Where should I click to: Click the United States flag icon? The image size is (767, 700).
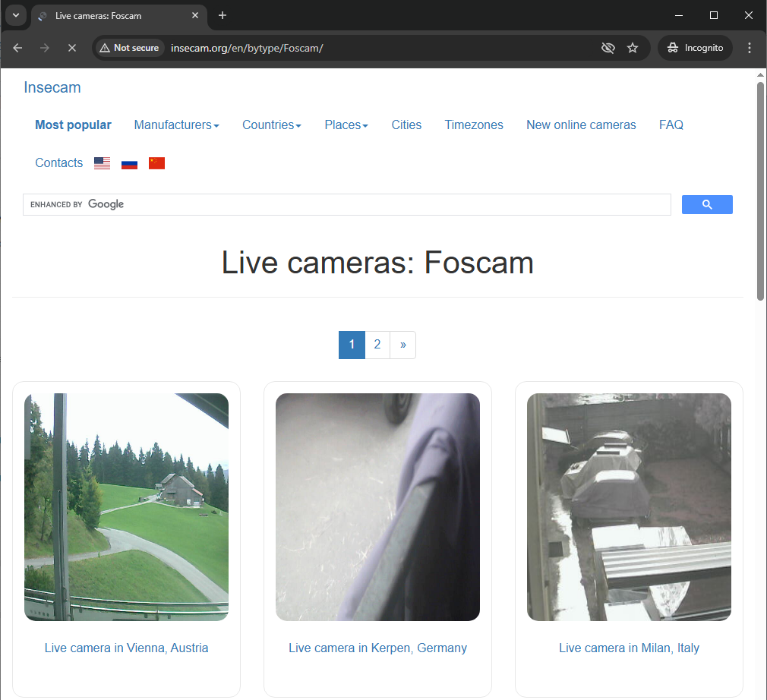(101, 162)
